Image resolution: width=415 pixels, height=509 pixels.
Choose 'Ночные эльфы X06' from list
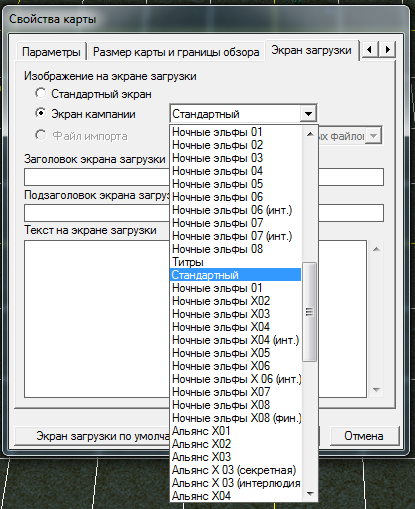point(236,366)
